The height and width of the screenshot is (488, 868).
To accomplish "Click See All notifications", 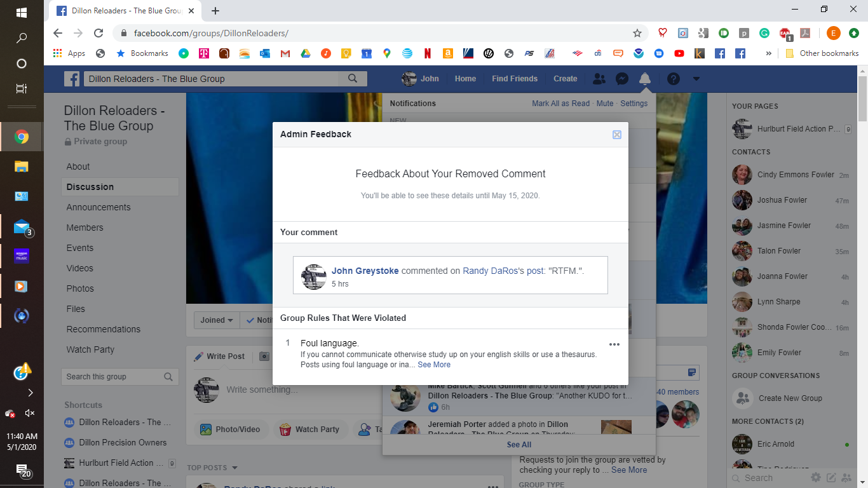I will [x=519, y=445].
